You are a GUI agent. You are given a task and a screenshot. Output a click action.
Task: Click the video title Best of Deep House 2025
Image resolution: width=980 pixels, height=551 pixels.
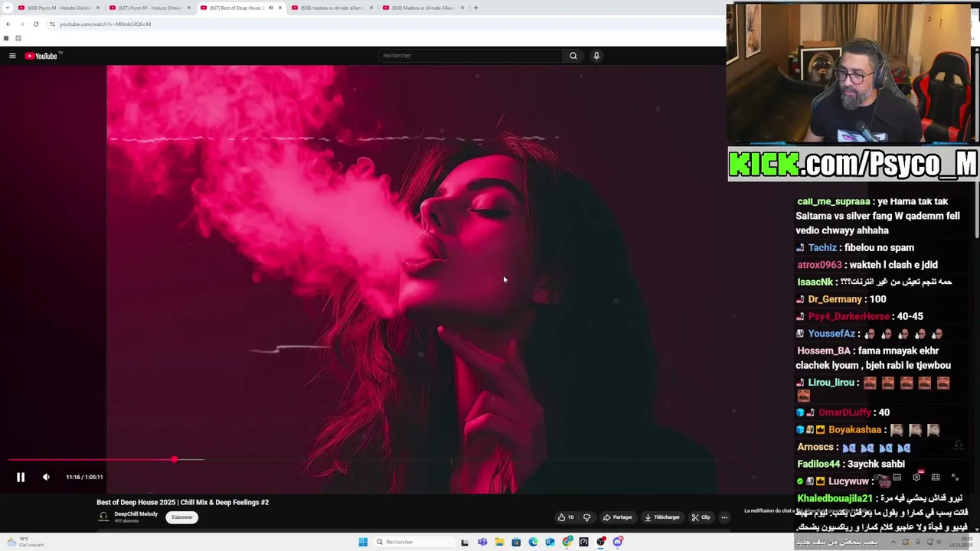pyautogui.click(x=182, y=502)
